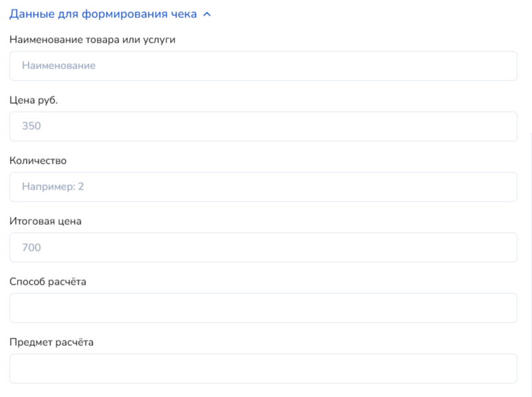Viewport: 532px width, 397px height.
Task: Click the "Способ расчёта" label text
Action: coord(48,281)
